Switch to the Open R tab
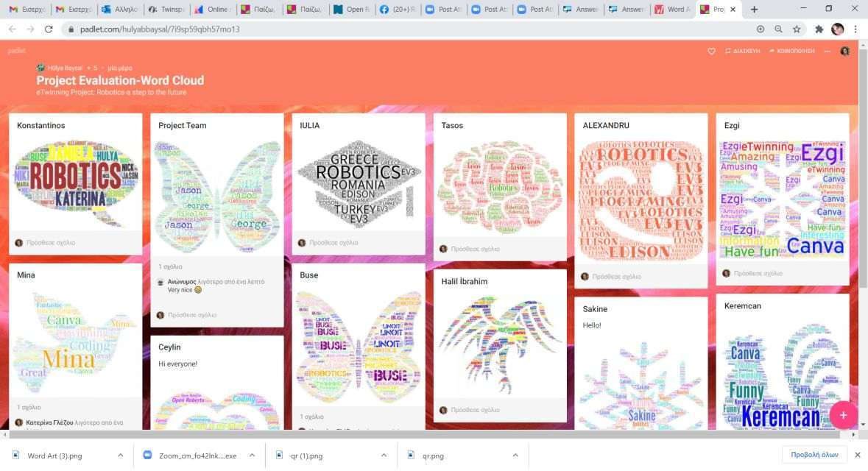Image resolution: width=868 pixels, height=471 pixels. coord(352,10)
